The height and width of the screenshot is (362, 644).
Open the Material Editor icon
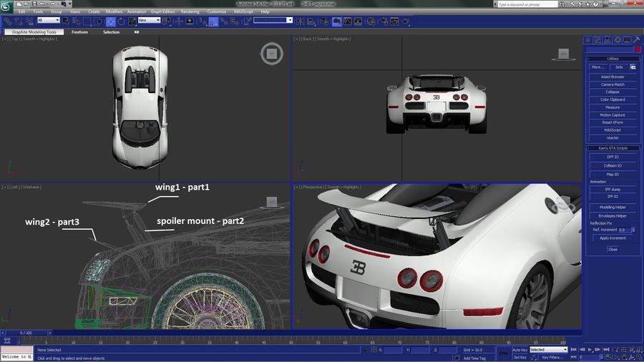(371, 21)
